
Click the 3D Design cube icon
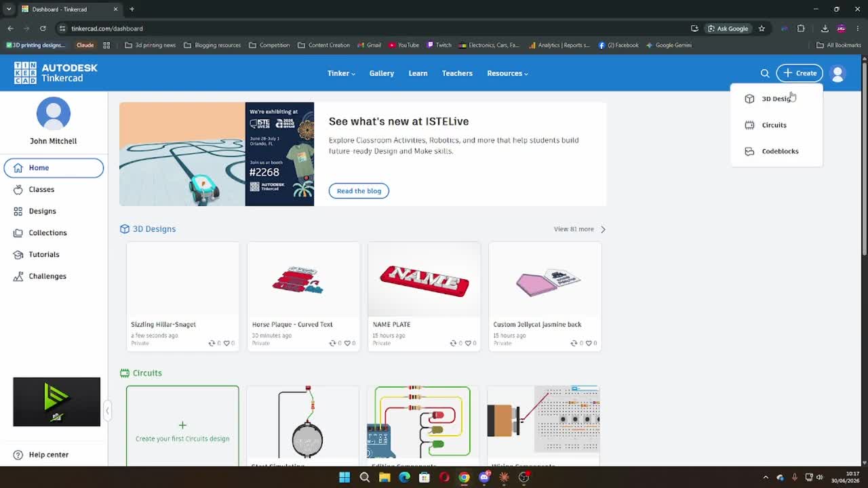point(749,99)
